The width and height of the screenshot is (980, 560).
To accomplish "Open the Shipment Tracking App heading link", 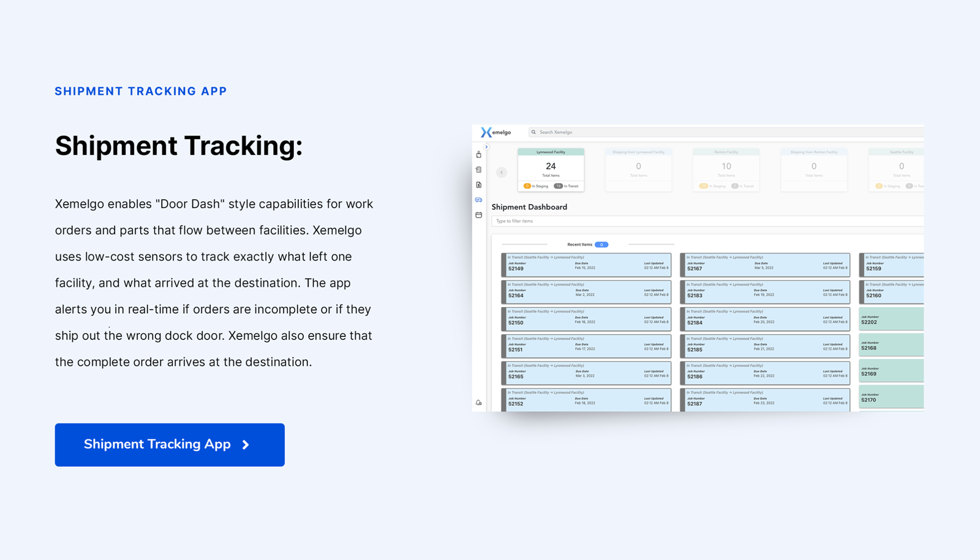I will [x=141, y=91].
